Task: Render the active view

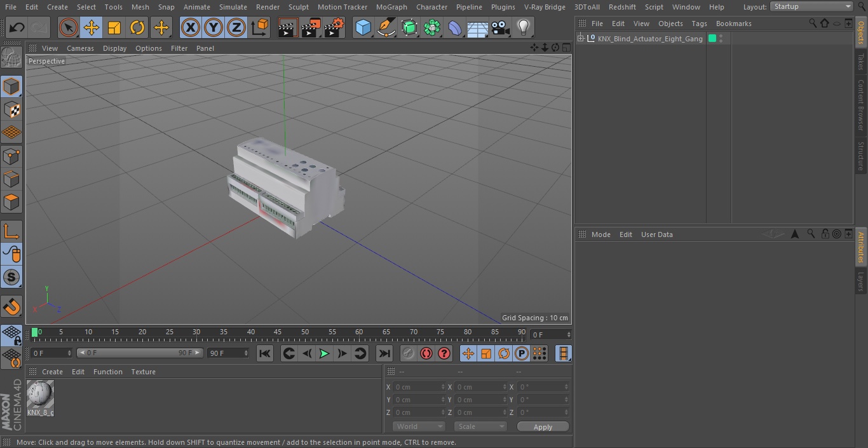Action: point(288,27)
